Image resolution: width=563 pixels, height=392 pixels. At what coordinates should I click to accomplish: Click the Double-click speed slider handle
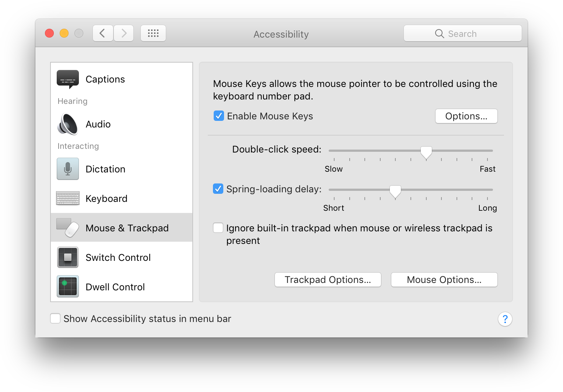pyautogui.click(x=426, y=152)
